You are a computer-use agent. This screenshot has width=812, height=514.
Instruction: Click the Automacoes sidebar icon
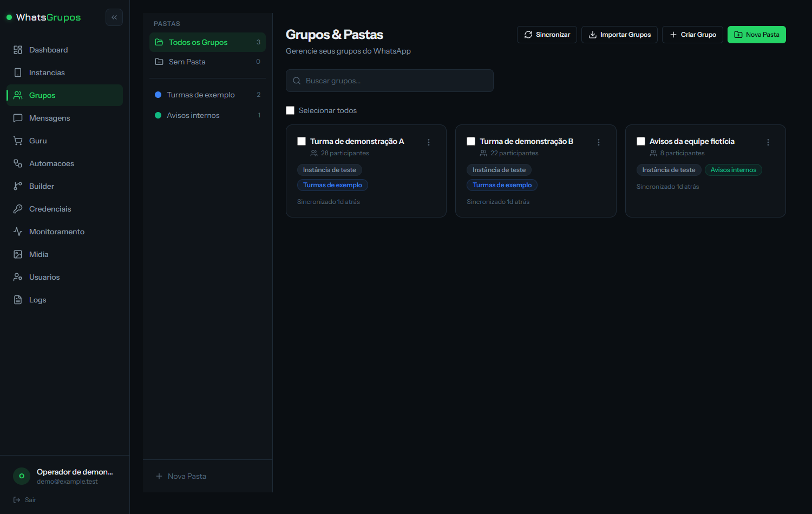click(18, 163)
